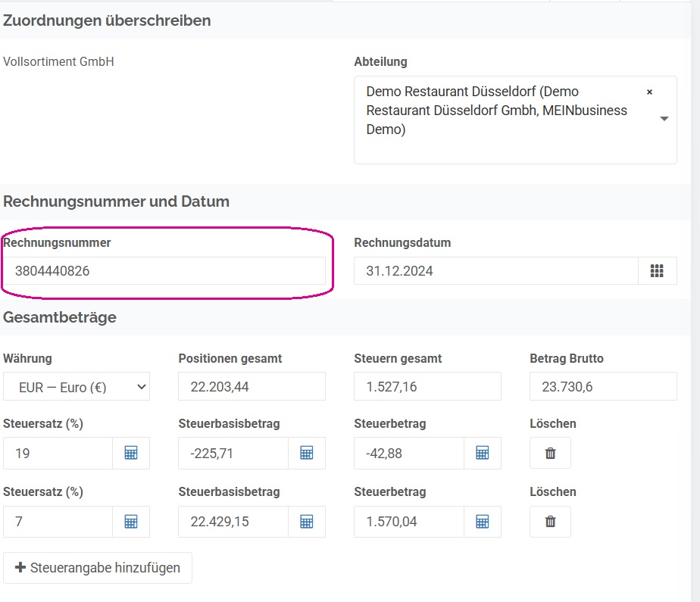Screen dimensions: 700x602
Task: Click calculator icon beside Steuersatz 7
Action: pyautogui.click(x=131, y=521)
